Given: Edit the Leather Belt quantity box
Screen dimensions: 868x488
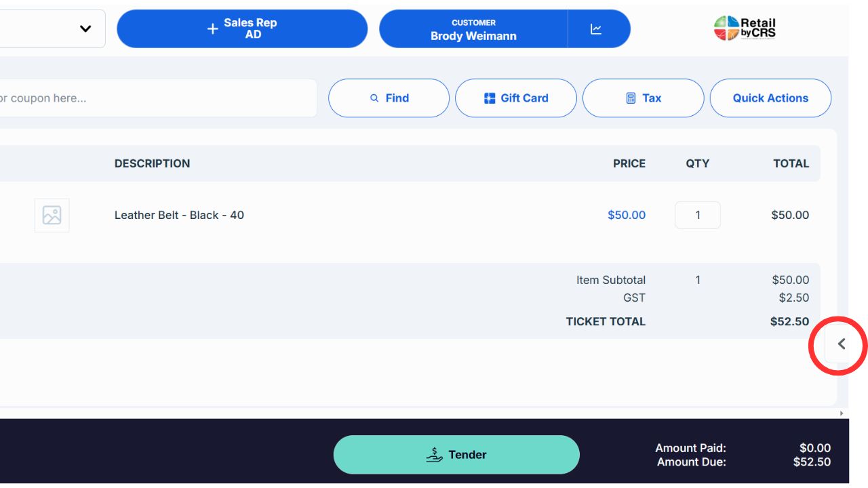Looking at the screenshot, I should tap(697, 215).
